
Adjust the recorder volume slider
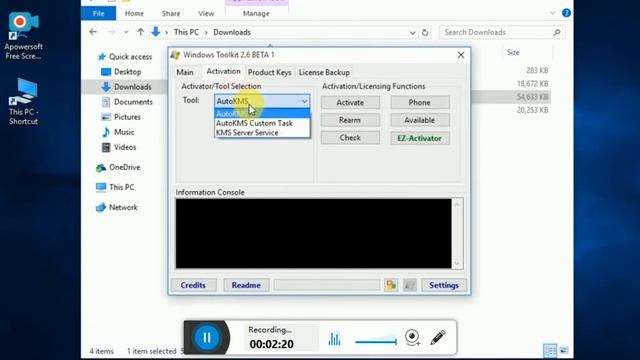tap(376, 340)
